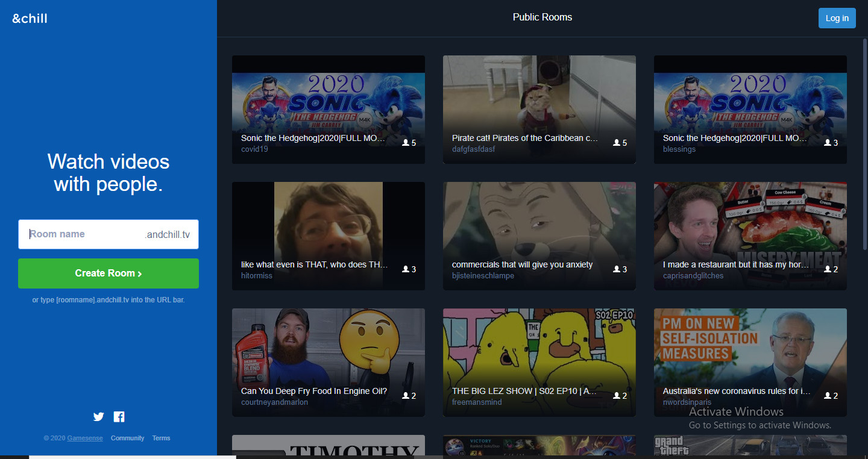
Task: Click the 'or type [roomname].andchill.tv' hint text
Action: 108,299
